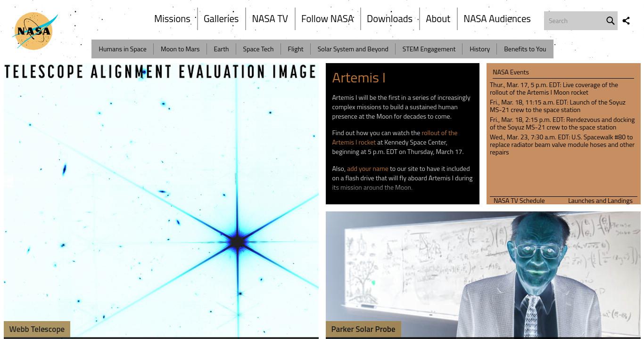Click the NASA Events heading
The image size is (644, 339).
pyautogui.click(x=511, y=72)
